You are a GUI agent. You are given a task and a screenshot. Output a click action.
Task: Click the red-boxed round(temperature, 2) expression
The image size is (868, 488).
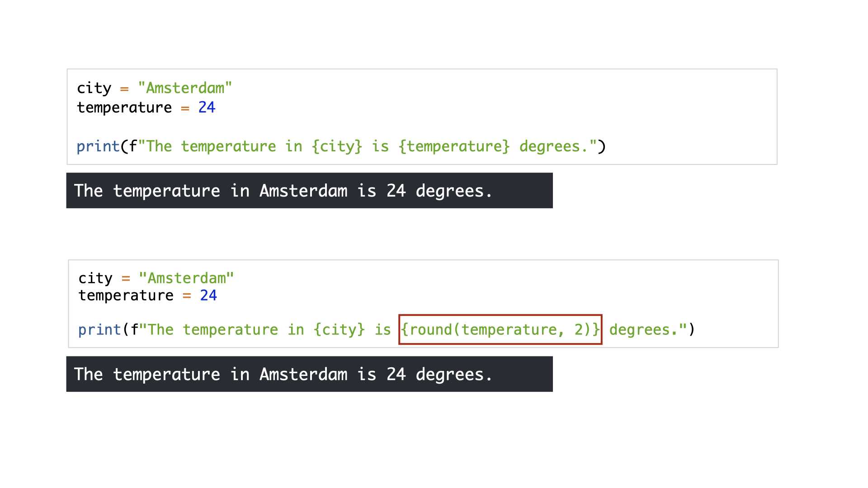click(500, 329)
